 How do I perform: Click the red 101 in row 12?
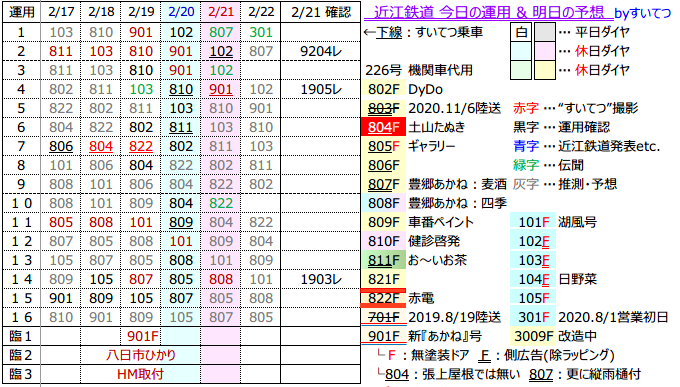pos(181,241)
